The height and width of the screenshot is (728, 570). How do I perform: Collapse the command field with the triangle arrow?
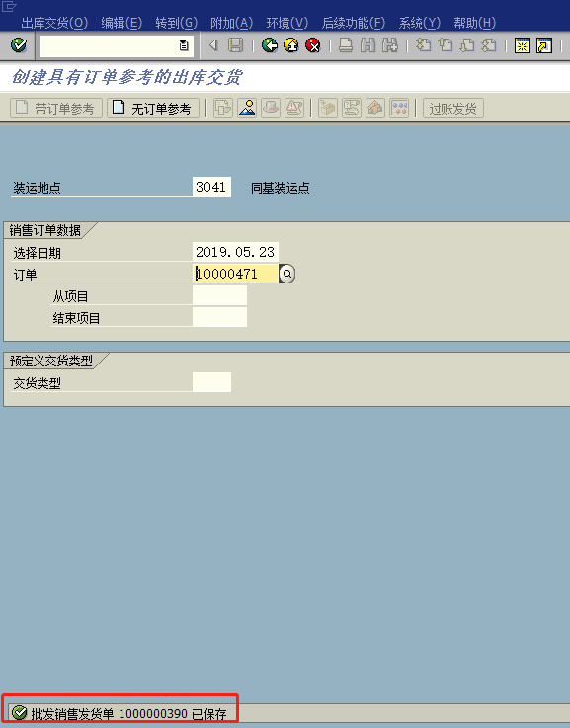tap(213, 45)
